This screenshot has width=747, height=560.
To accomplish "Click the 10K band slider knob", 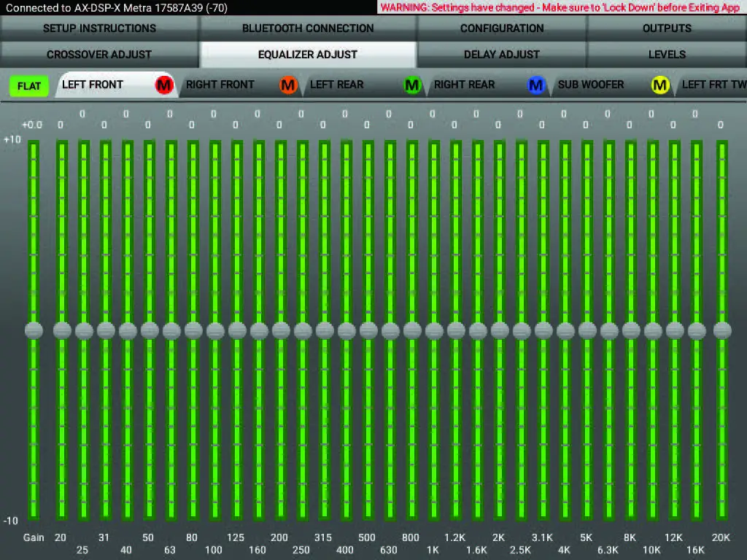I will point(653,330).
